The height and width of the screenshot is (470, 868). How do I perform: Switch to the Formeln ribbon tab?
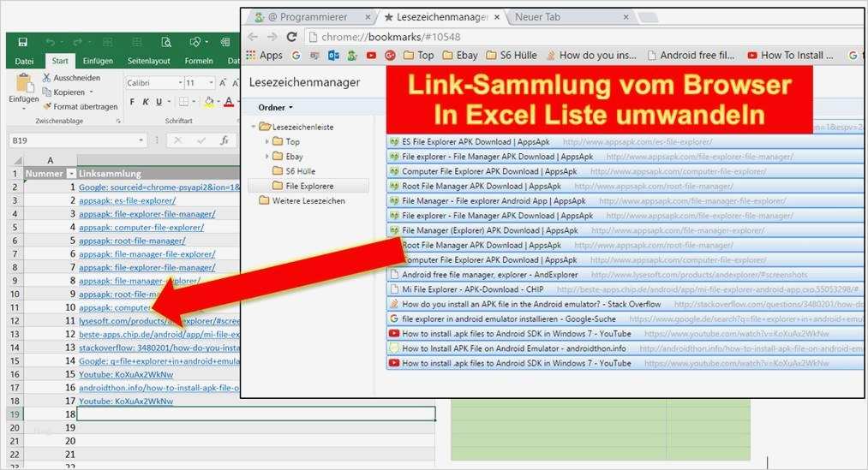[199, 61]
